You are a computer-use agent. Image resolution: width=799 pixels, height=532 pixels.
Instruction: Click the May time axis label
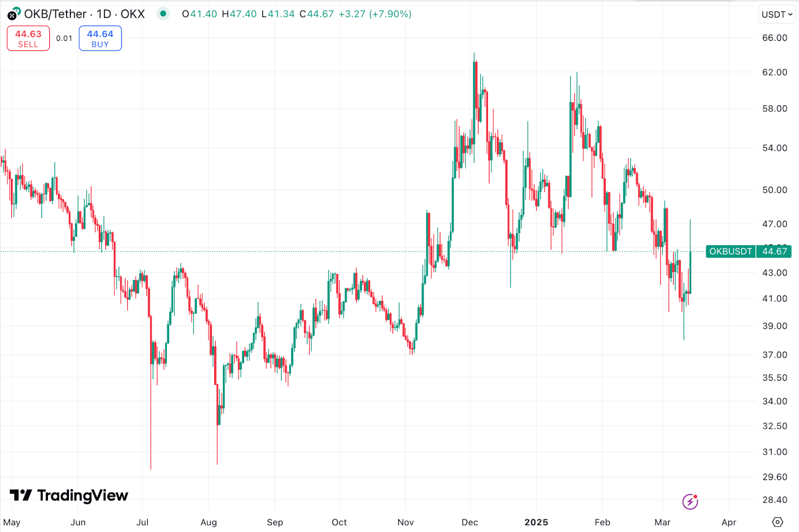point(11,523)
